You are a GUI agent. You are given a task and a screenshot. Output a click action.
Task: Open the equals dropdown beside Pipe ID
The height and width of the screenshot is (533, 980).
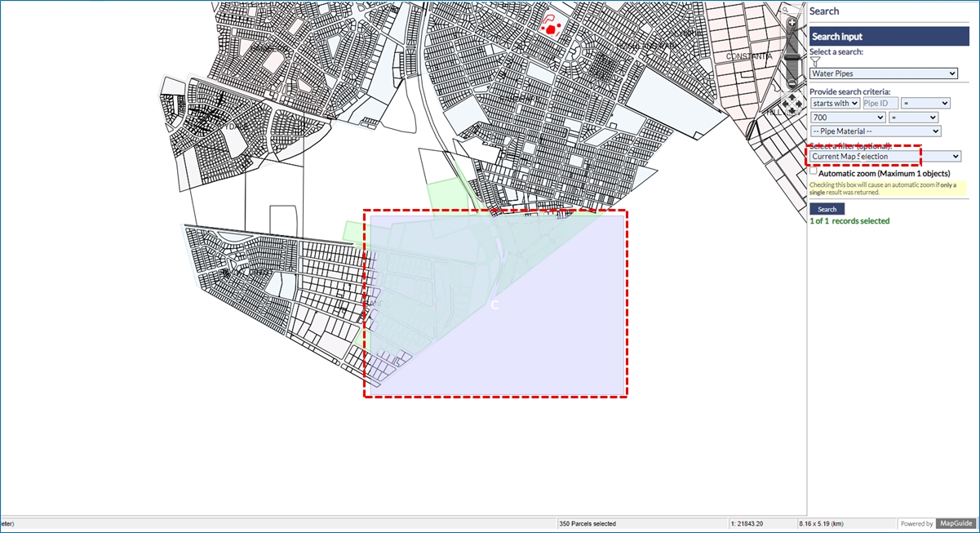click(925, 103)
